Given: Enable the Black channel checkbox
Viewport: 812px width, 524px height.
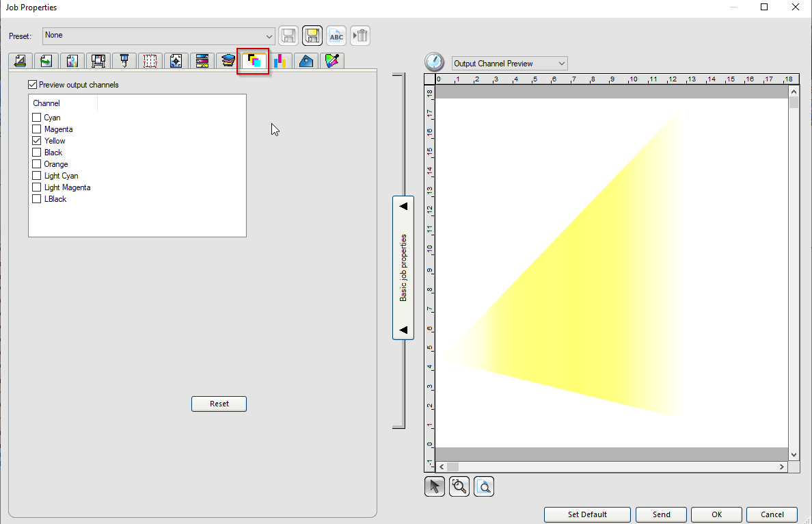Looking at the screenshot, I should coord(37,153).
